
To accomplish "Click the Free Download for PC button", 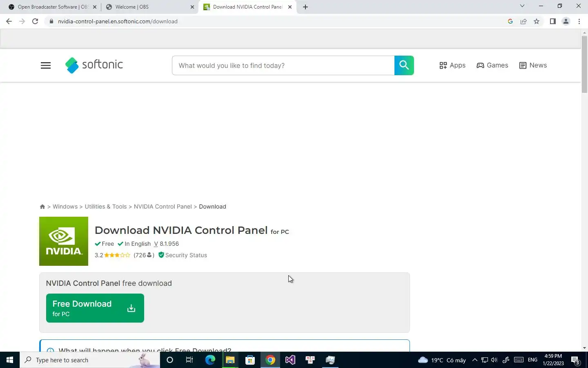I will tap(95, 308).
